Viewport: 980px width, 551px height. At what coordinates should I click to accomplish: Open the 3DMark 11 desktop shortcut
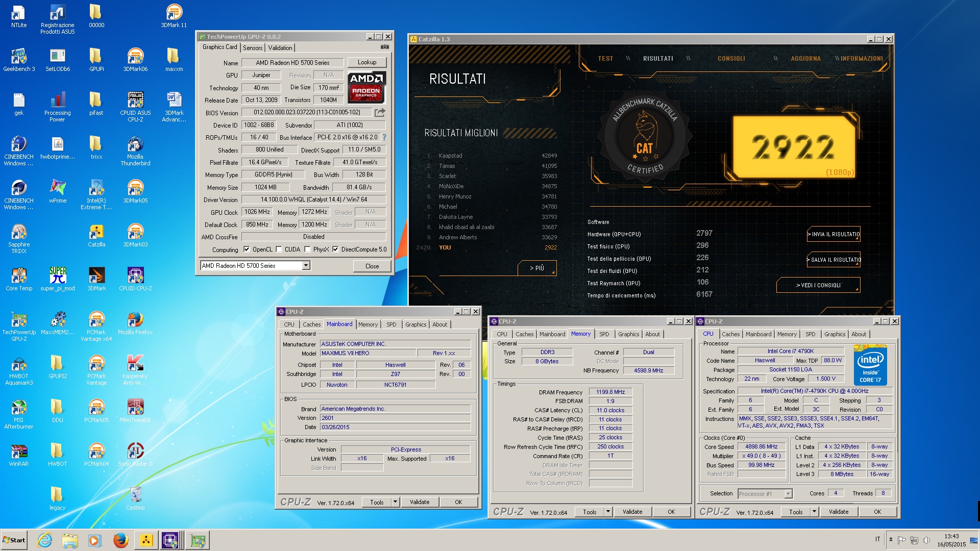pos(174,16)
